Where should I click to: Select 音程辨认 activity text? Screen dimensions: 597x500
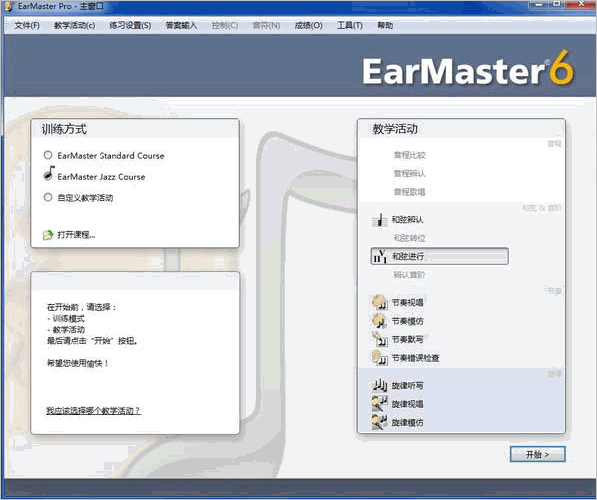pos(409,173)
